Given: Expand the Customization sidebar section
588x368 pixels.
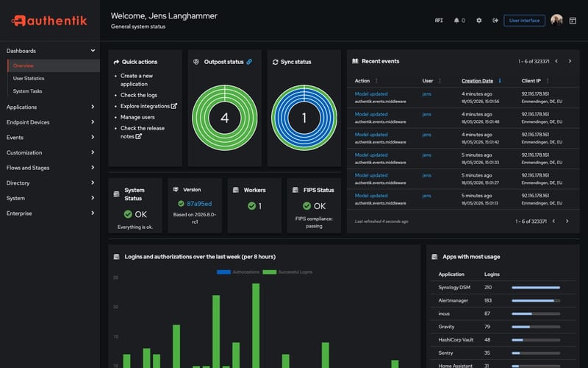Looking at the screenshot, I should 50,152.
